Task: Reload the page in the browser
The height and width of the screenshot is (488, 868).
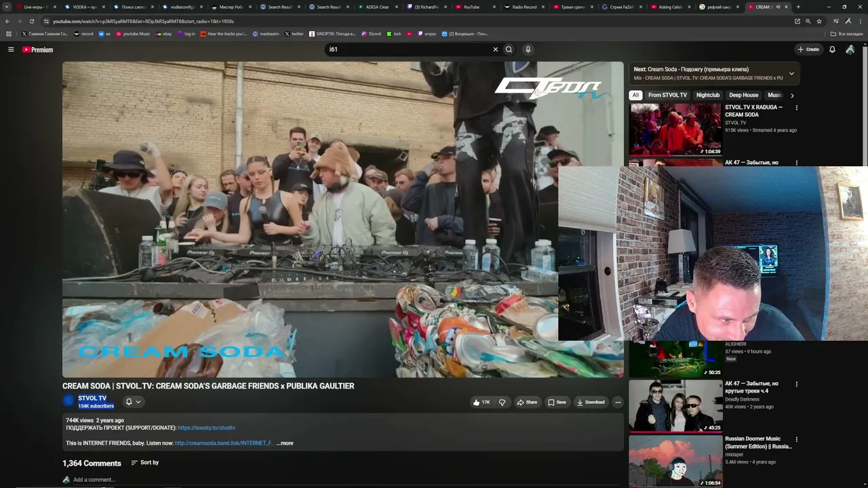Action: (31, 21)
